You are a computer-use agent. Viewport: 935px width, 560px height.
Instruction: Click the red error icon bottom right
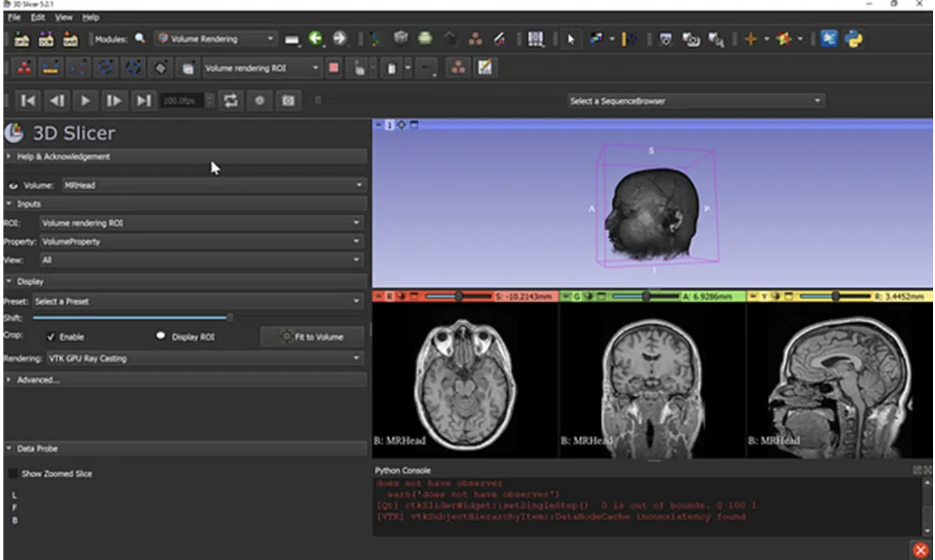pyautogui.click(x=920, y=550)
